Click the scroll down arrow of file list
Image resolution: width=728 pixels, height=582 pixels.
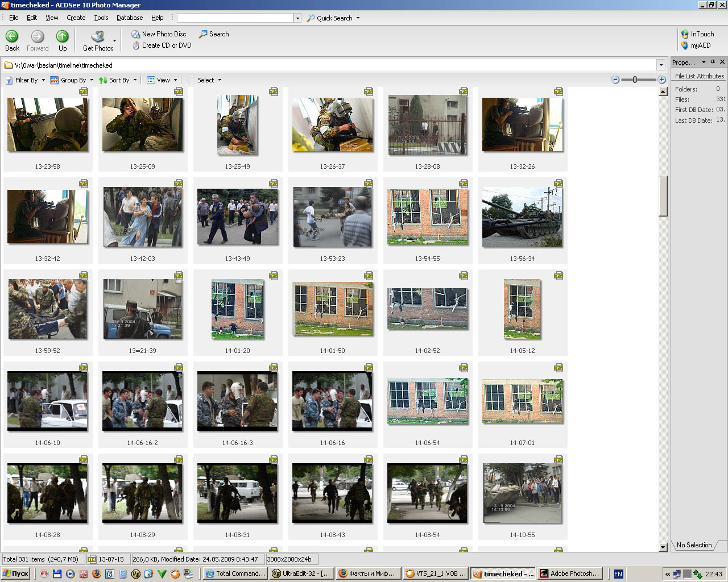[x=663, y=547]
